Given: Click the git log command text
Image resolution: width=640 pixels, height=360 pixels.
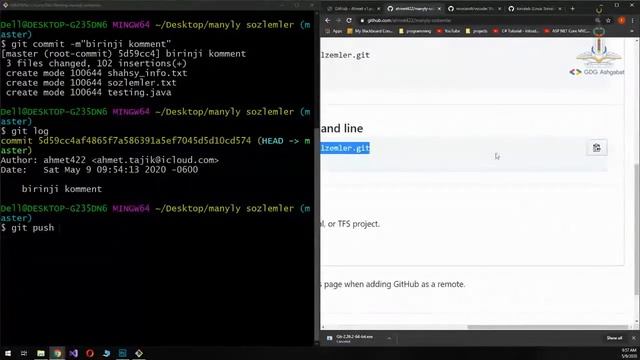Looking at the screenshot, I should tap(30, 131).
